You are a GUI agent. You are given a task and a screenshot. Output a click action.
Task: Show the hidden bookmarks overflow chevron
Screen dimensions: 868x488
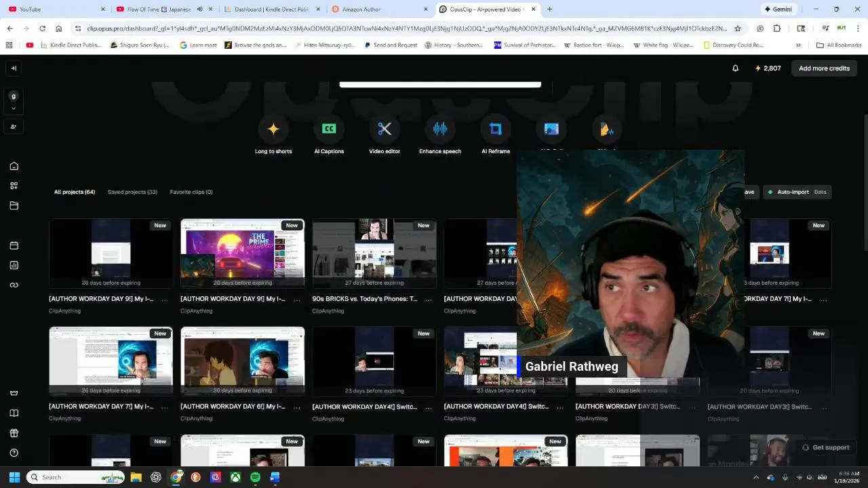(x=798, y=45)
